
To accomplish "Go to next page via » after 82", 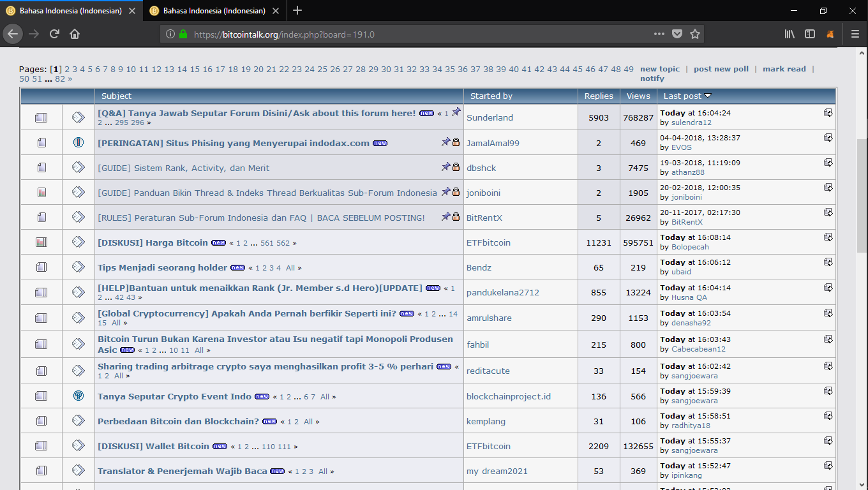I will pos(70,78).
